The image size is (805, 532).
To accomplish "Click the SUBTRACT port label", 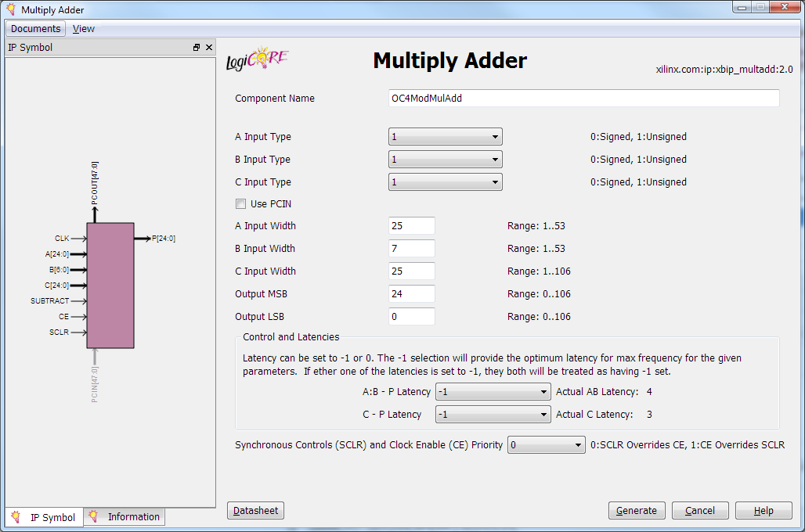I will click(x=50, y=300).
